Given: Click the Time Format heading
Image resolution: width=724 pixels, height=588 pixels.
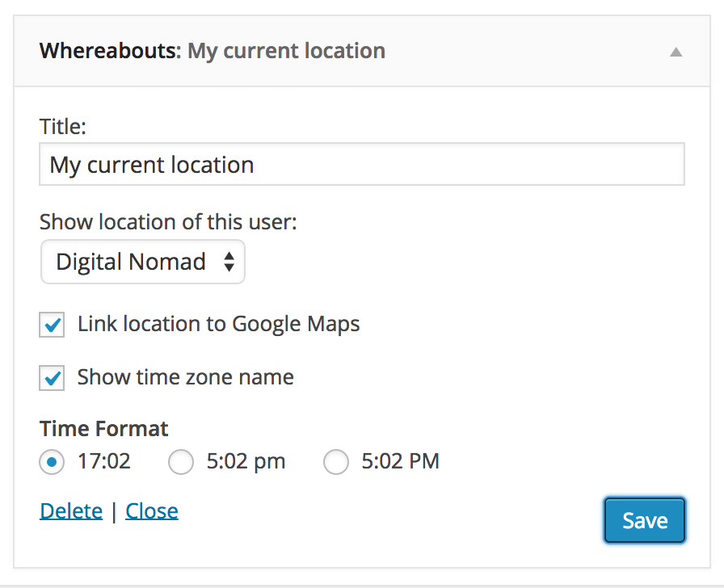Looking at the screenshot, I should point(104,428).
